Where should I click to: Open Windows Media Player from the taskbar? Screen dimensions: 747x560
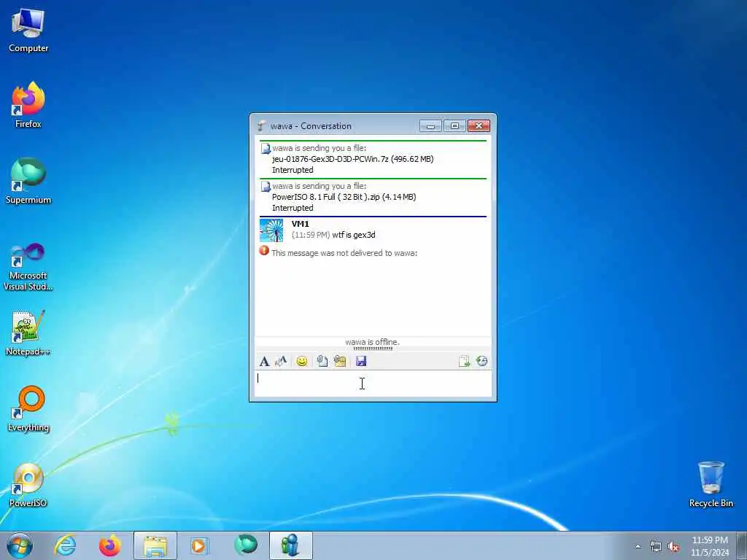200,545
